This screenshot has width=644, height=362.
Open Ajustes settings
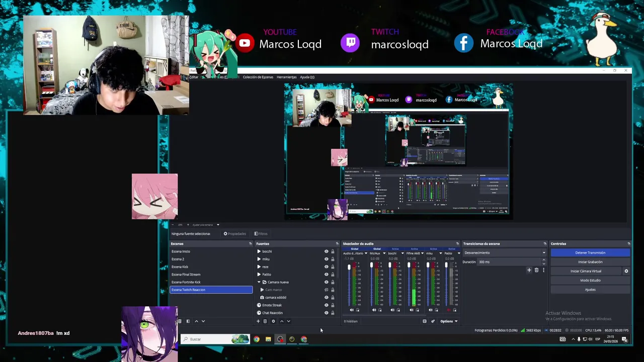coord(590,290)
